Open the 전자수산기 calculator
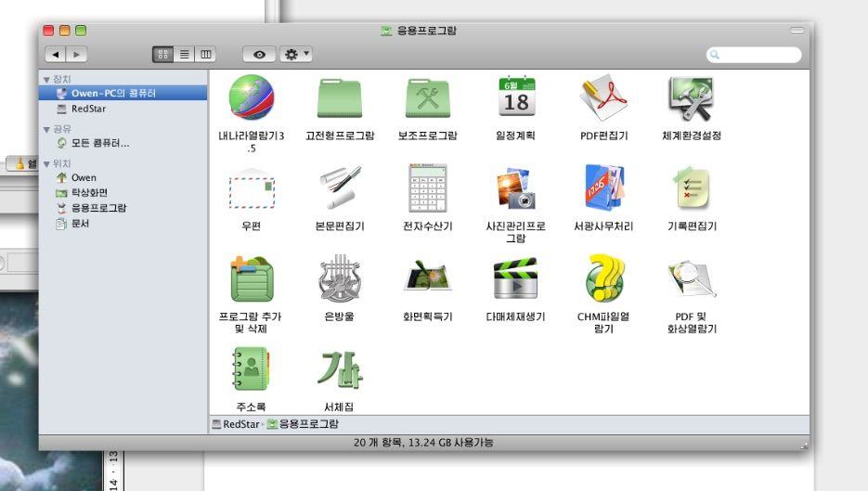 pos(426,188)
